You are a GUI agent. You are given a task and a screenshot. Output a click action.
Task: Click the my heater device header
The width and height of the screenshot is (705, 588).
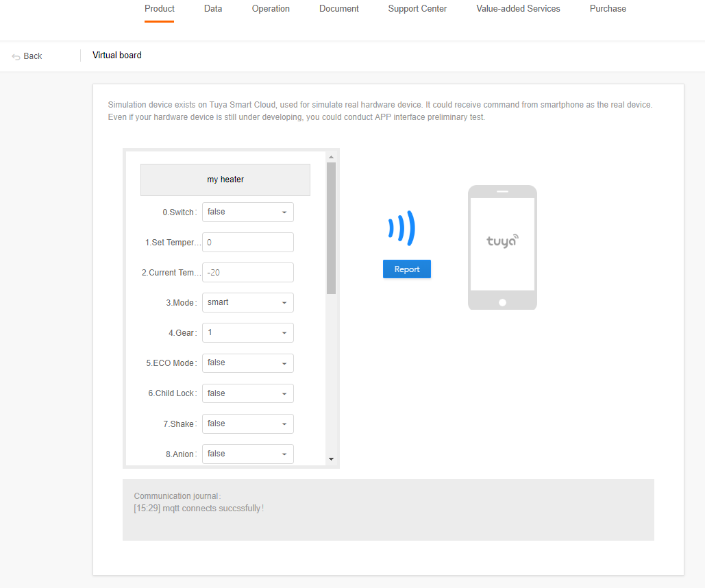tap(225, 180)
